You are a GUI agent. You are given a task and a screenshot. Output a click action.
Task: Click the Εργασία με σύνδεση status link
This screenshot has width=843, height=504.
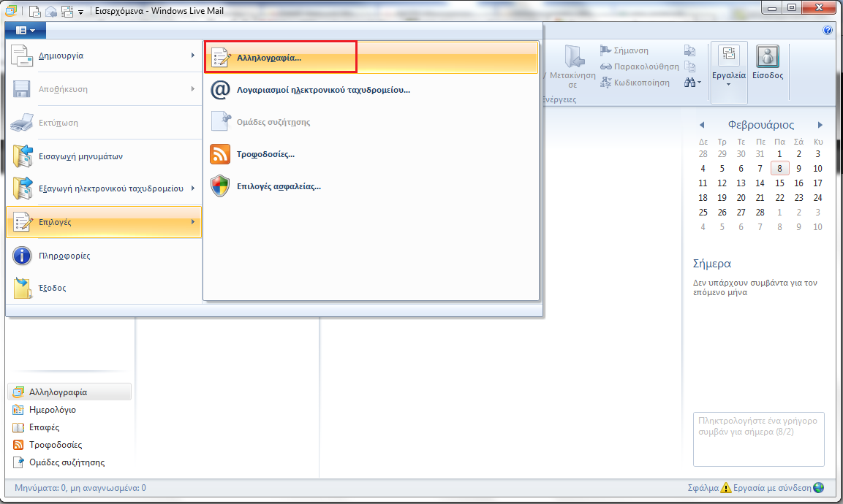pyautogui.click(x=772, y=488)
